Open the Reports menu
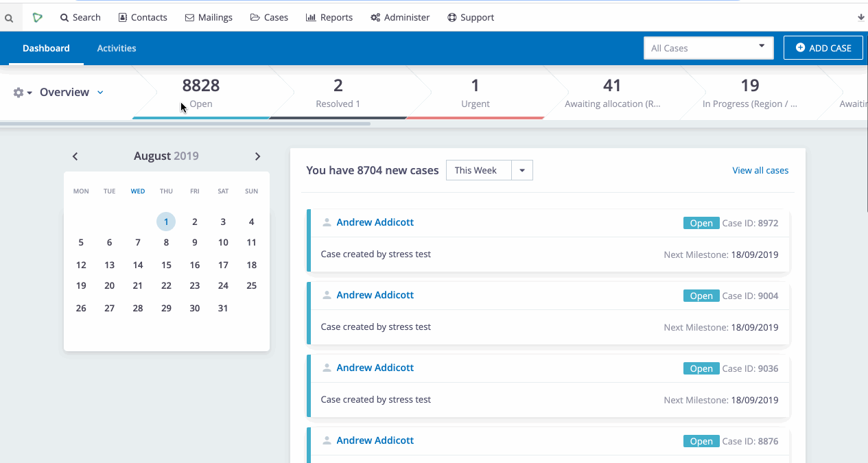 (x=329, y=17)
